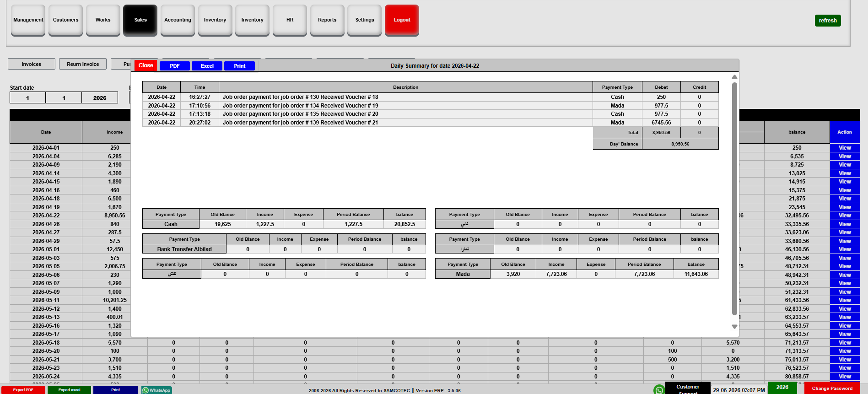The image size is (868, 394).
Task: Click the start date month field
Action: pyautogui.click(x=64, y=98)
